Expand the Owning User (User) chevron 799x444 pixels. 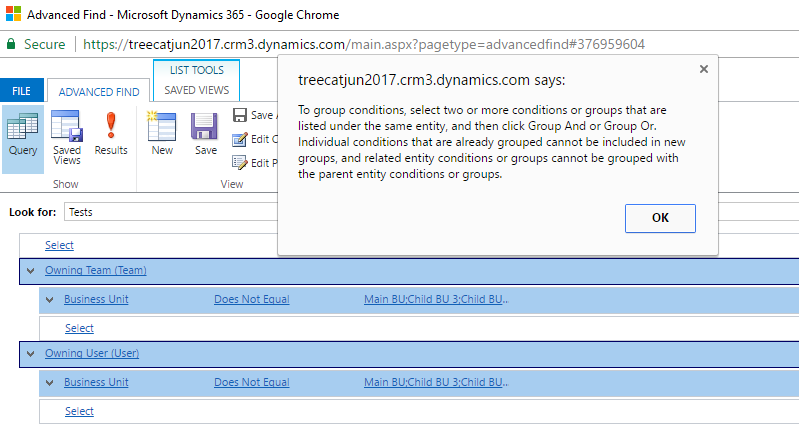pos(31,354)
